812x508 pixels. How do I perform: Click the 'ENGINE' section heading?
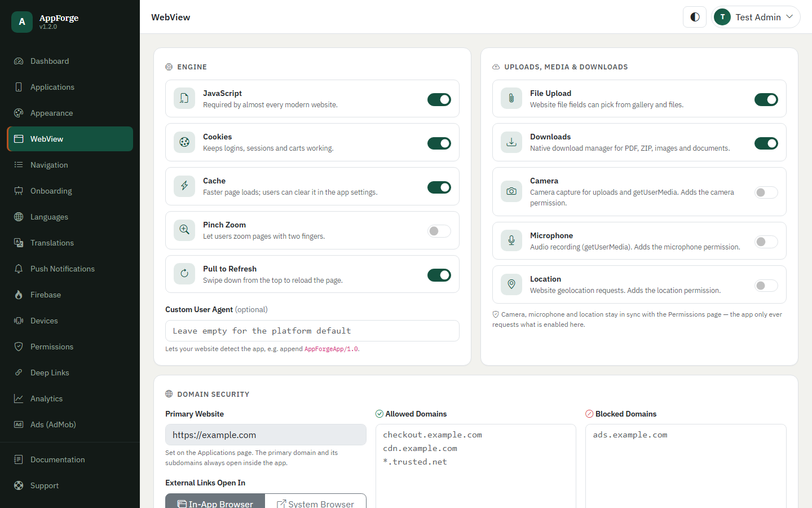(x=192, y=67)
